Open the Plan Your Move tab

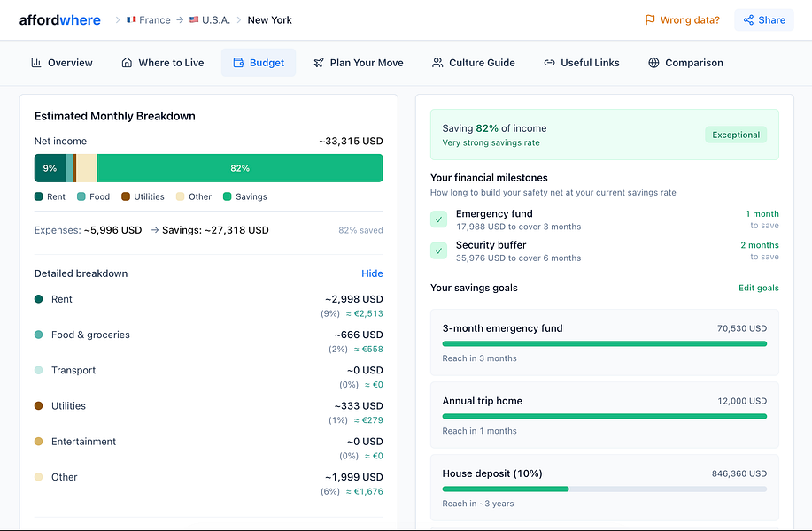(x=359, y=63)
